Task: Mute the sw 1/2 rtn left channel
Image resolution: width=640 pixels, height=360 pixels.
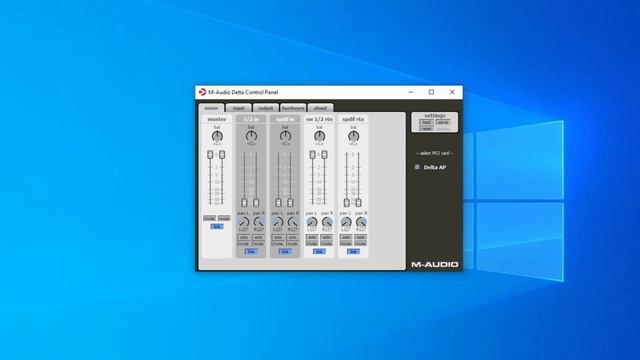Action: click(x=312, y=243)
